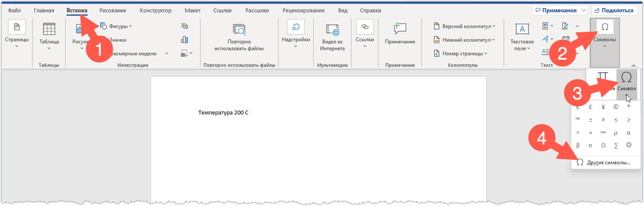Insert a SmartArt graphic
Screen dimensions: 644x206
(185, 26)
